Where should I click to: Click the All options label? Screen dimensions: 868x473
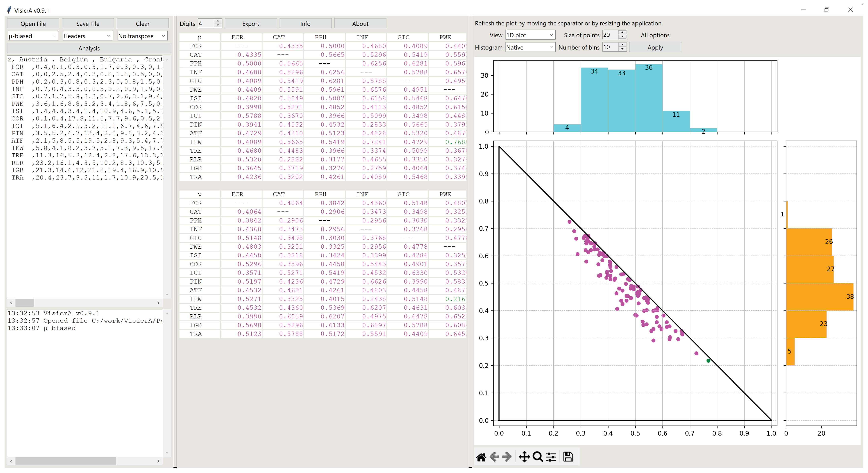point(655,35)
